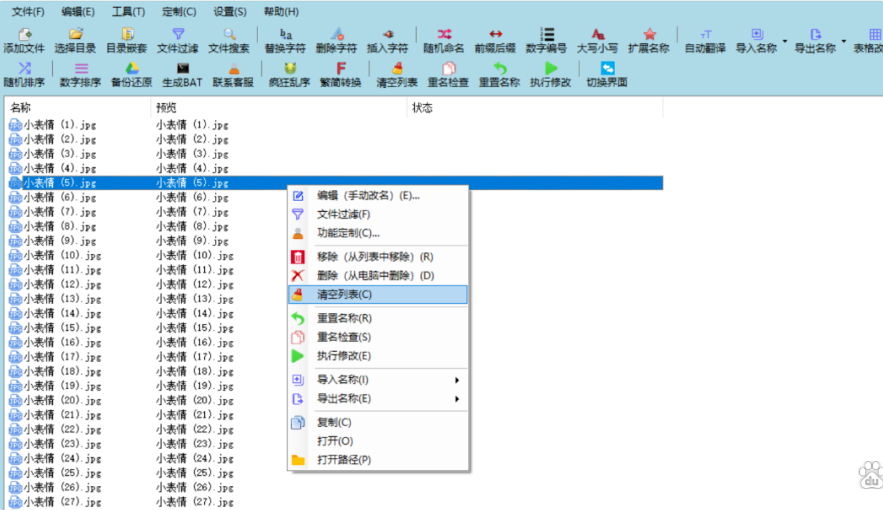Click the 状态 column header
883x510 pixels.
tap(535, 108)
